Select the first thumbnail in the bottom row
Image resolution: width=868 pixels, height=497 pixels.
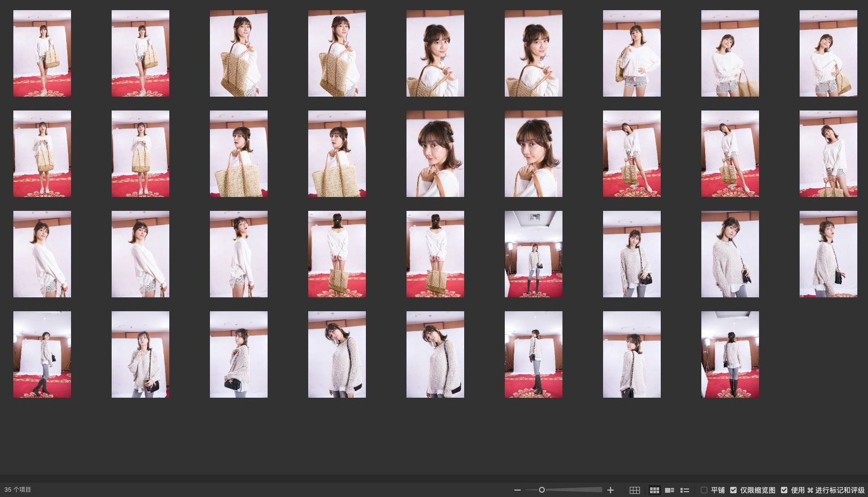click(42, 354)
